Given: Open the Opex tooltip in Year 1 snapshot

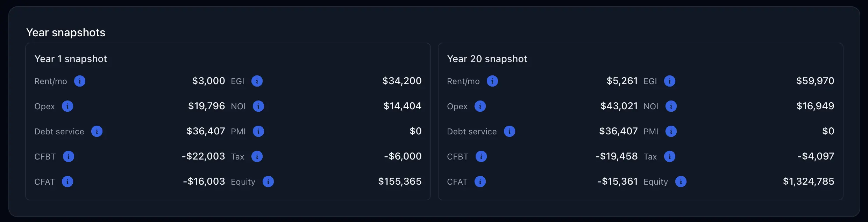Looking at the screenshot, I should 68,106.
